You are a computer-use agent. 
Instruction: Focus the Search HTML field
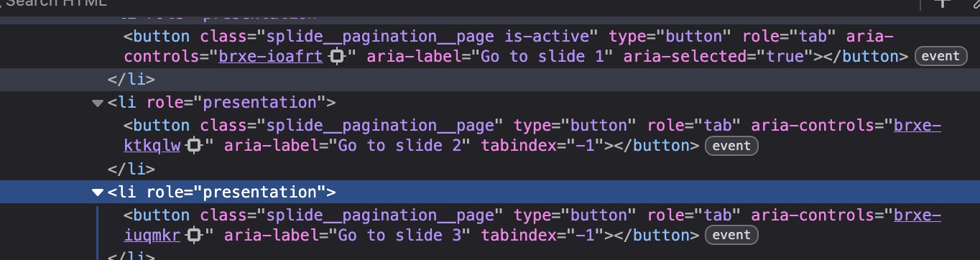pos(57,4)
